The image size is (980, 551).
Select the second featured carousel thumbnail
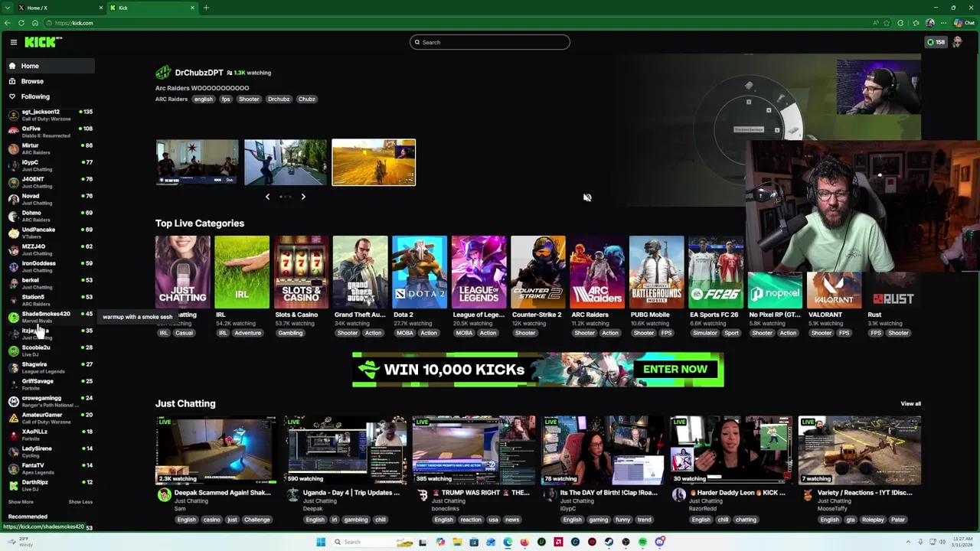(x=286, y=162)
